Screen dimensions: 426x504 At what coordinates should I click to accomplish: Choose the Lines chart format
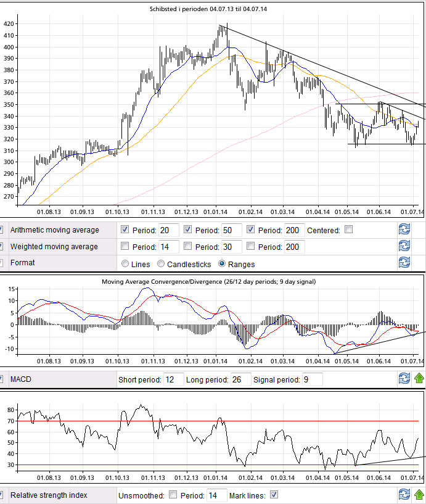click(x=126, y=264)
